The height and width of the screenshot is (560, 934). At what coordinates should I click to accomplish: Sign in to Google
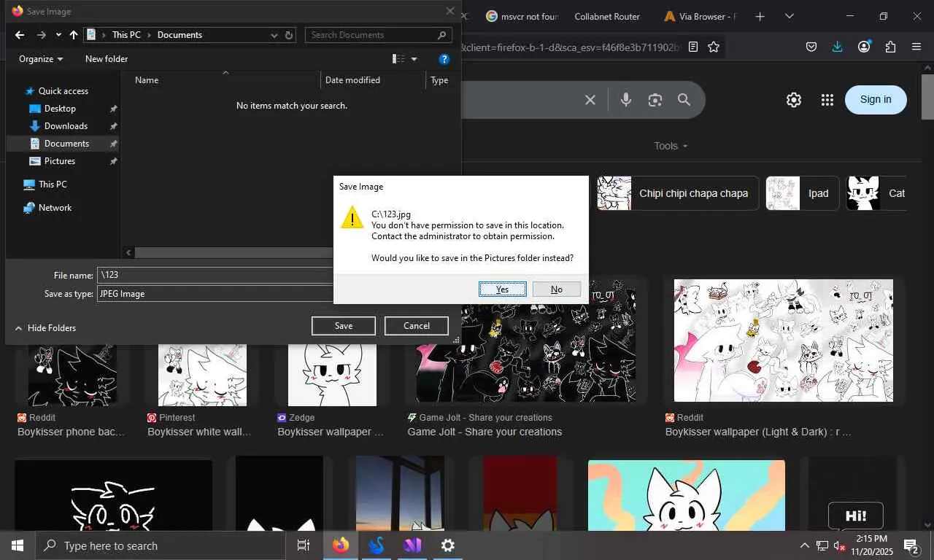coord(876,100)
